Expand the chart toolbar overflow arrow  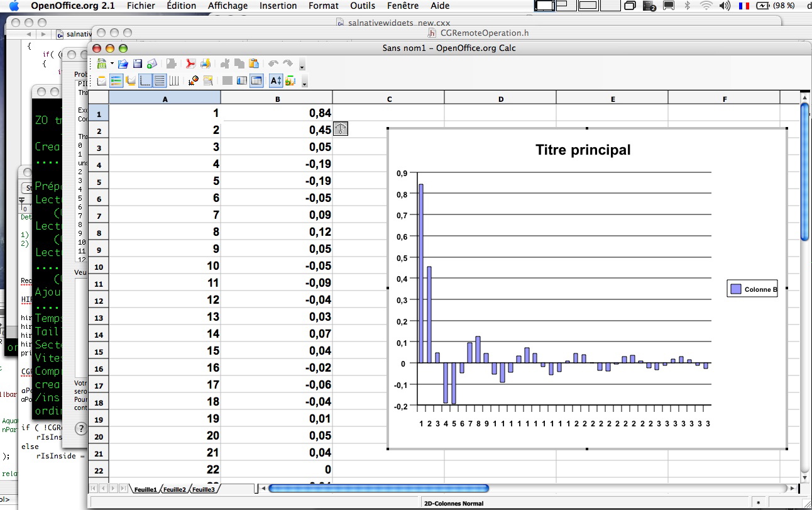coord(305,82)
